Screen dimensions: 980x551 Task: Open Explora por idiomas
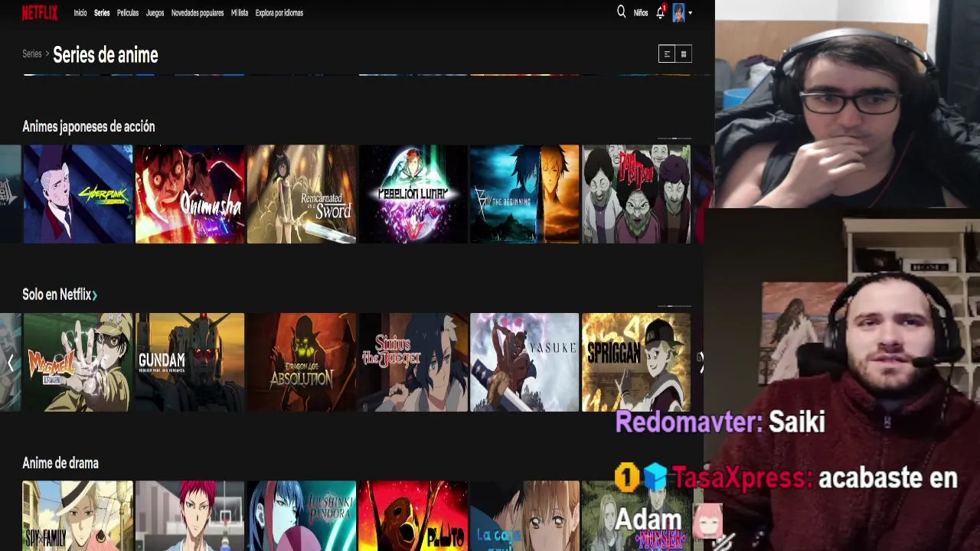tap(279, 13)
